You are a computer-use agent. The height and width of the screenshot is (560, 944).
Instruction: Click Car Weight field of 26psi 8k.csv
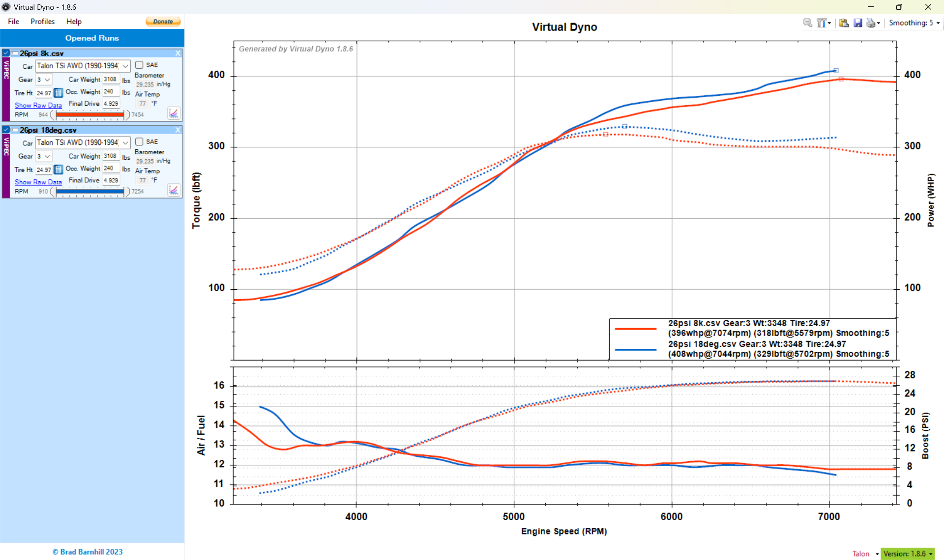111,79
